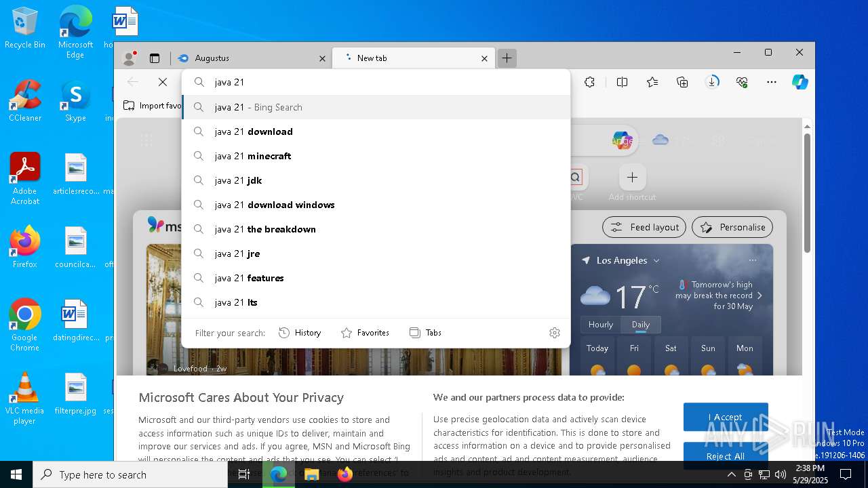The image size is (868, 488).
Task: Choose suggestion java 21 download
Action: click(x=376, y=131)
